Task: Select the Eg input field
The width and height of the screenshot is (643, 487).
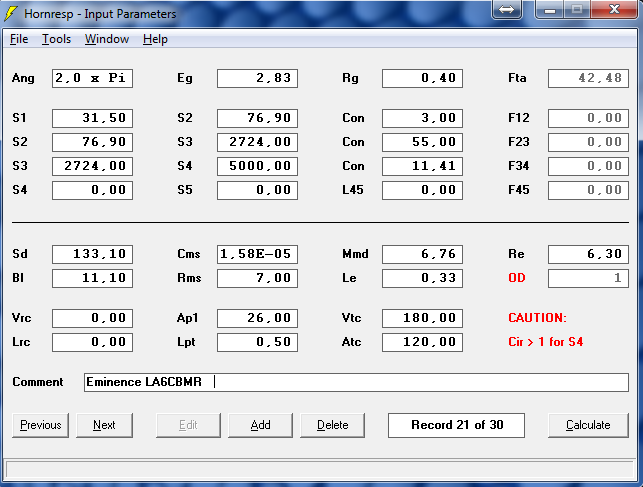Action: (x=258, y=78)
